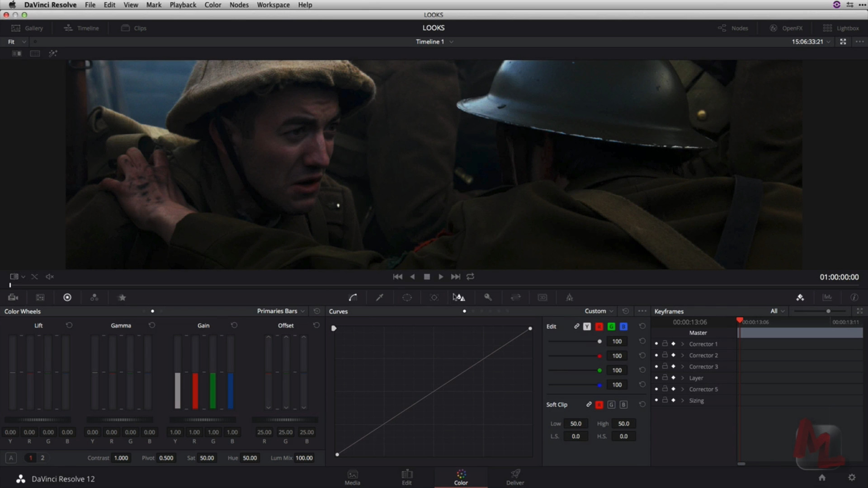Viewport: 868px width, 488px height.
Task: Toggle Soft Clip green channel
Action: pos(611,405)
